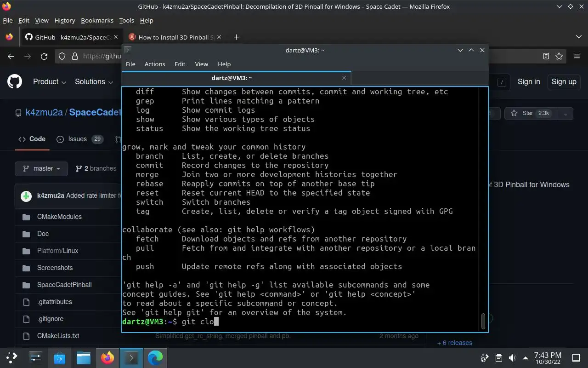Screen dimensions: 588x368
Task: Open the .gitignore file
Action: coord(50,319)
